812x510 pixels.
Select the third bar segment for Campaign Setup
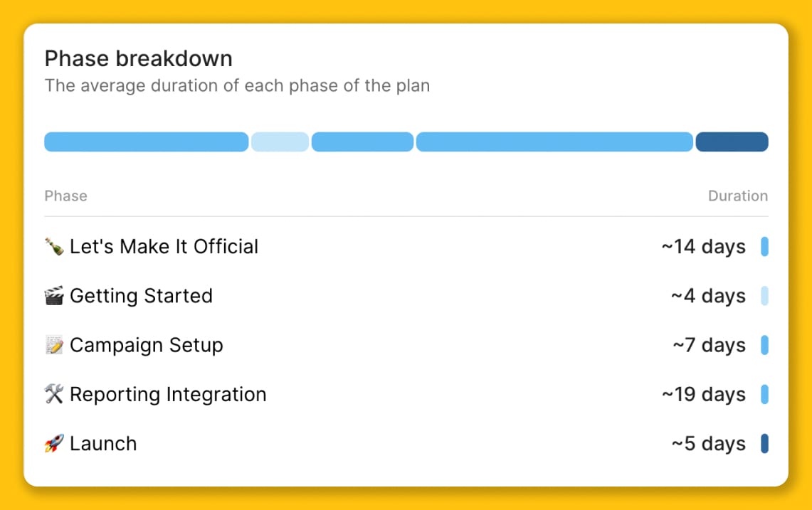[362, 142]
